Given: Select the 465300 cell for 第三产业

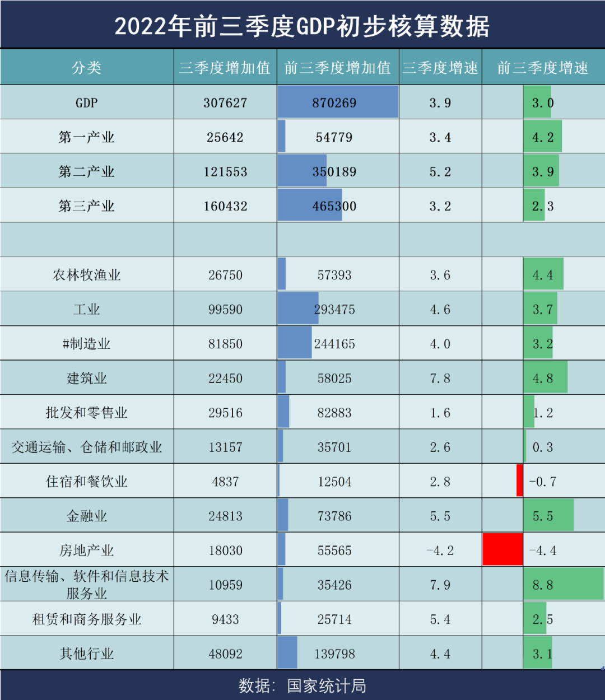Looking at the screenshot, I should (x=334, y=206).
